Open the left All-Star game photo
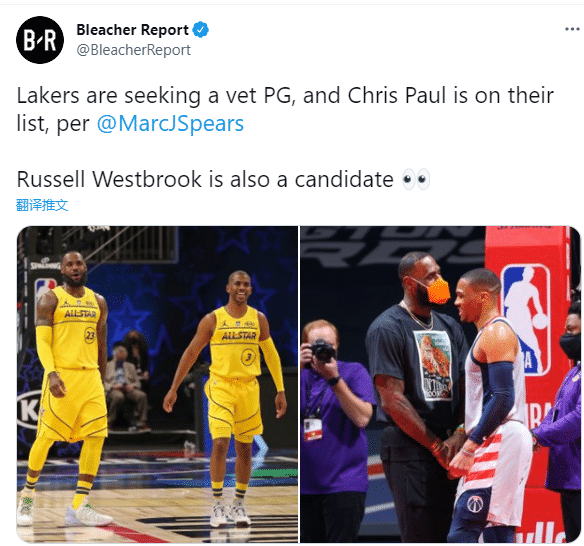 click(157, 384)
